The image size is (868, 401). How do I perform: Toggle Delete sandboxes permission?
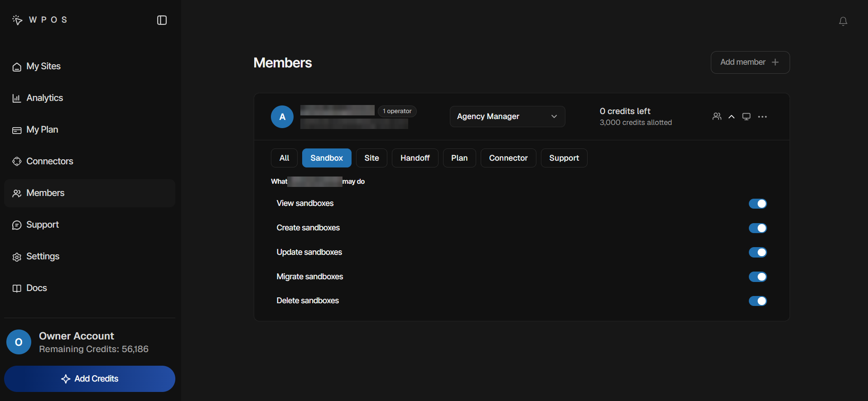[x=757, y=301]
